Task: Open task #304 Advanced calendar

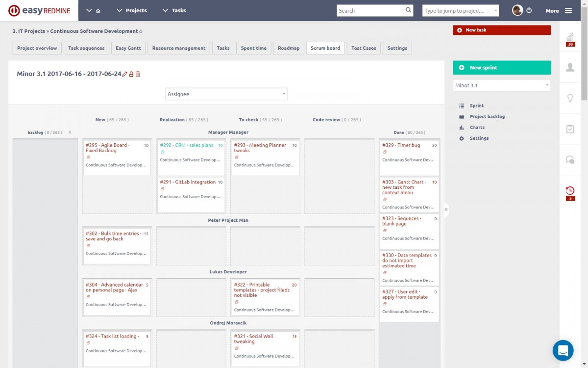Action: (114, 287)
